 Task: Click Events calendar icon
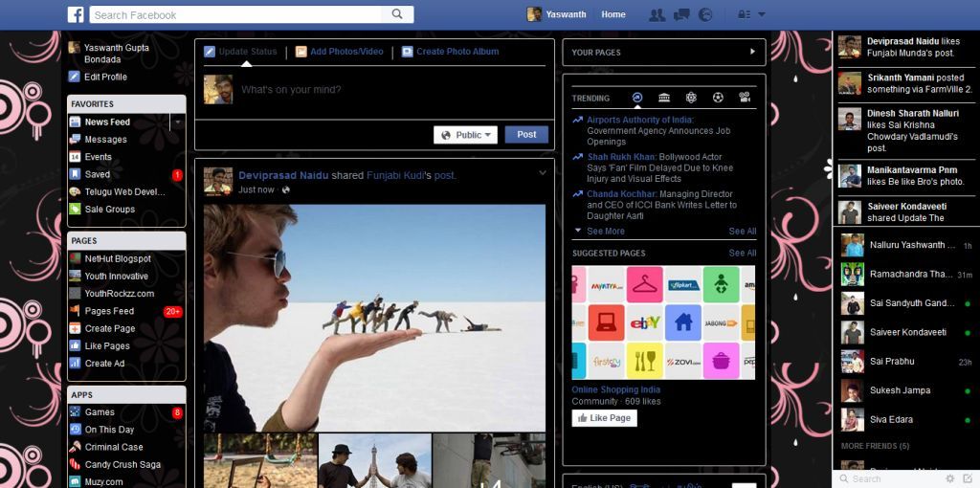tap(75, 157)
